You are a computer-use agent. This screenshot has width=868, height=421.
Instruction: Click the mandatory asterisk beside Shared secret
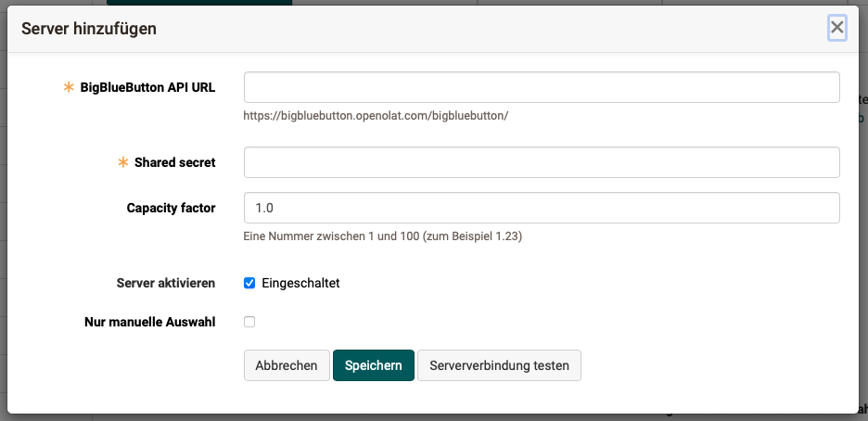(x=122, y=162)
